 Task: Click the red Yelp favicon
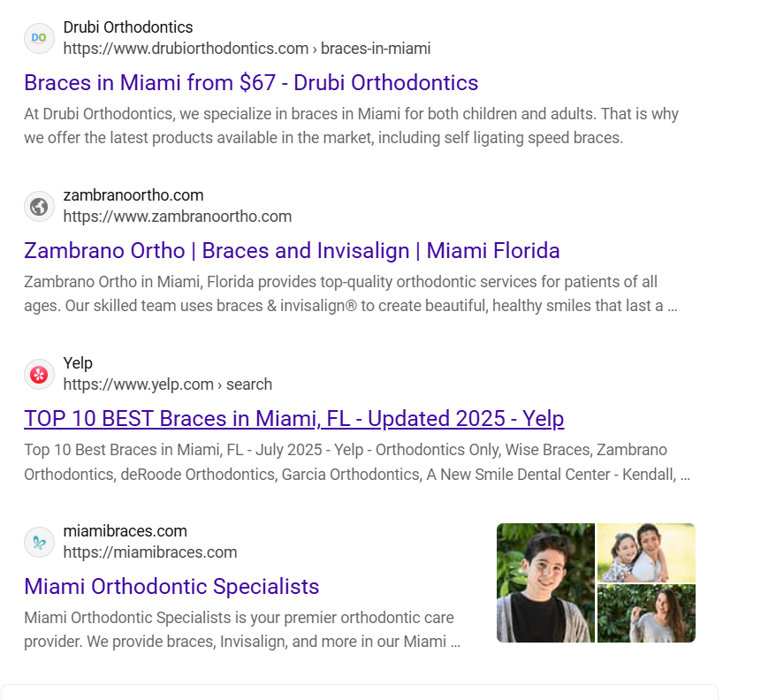tap(39, 374)
